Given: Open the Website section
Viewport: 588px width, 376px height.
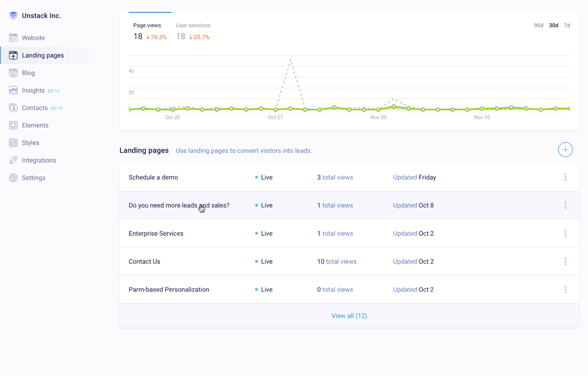Looking at the screenshot, I should (x=33, y=38).
